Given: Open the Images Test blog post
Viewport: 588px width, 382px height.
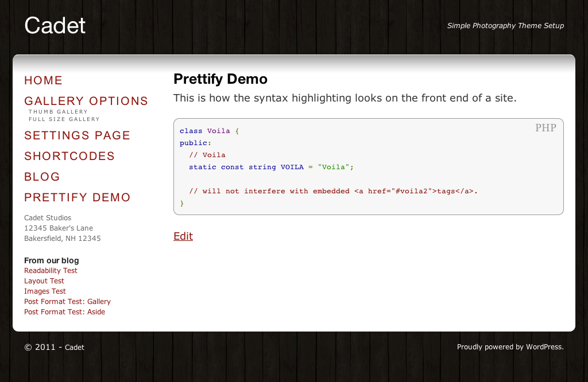Looking at the screenshot, I should point(45,291).
